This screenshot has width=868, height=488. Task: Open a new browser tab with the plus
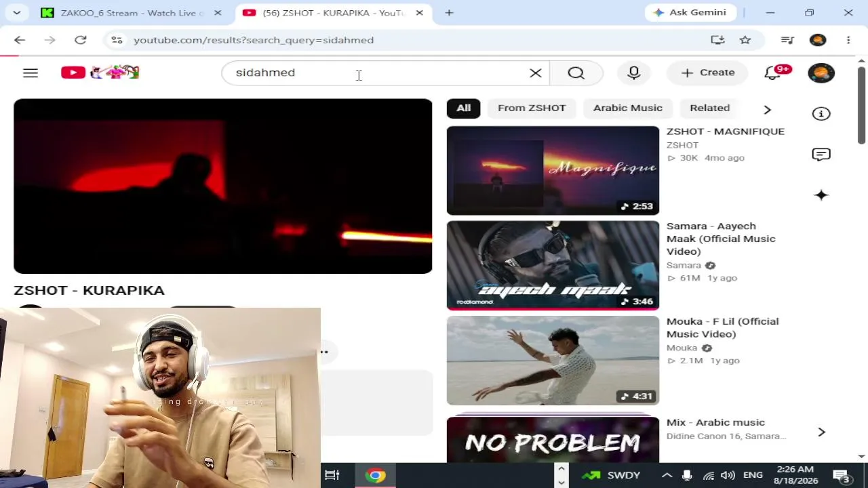(x=449, y=12)
